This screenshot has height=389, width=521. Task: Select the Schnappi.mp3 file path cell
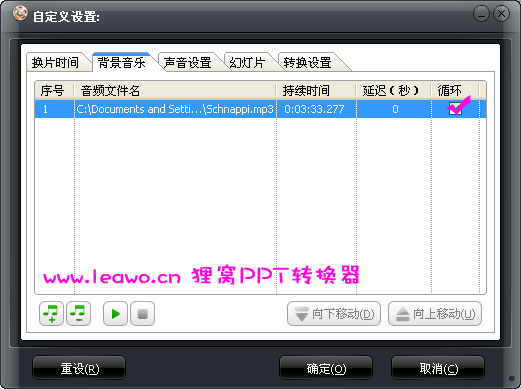pyautogui.click(x=175, y=109)
